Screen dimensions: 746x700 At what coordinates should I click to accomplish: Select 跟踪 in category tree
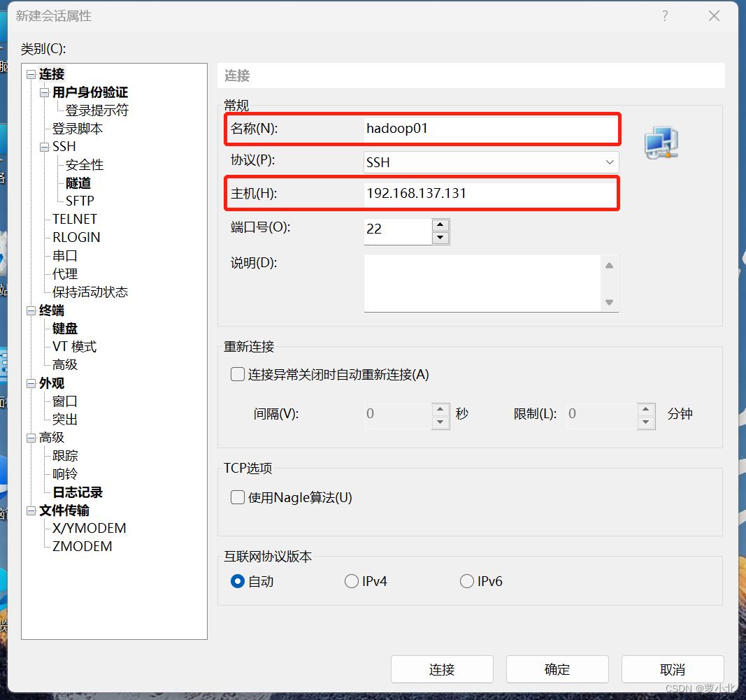[x=65, y=456]
